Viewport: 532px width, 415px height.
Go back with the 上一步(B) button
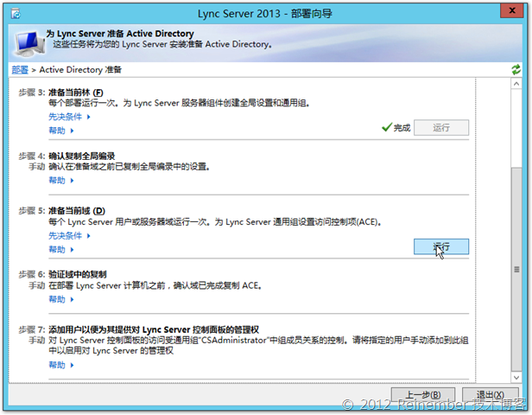(423, 394)
